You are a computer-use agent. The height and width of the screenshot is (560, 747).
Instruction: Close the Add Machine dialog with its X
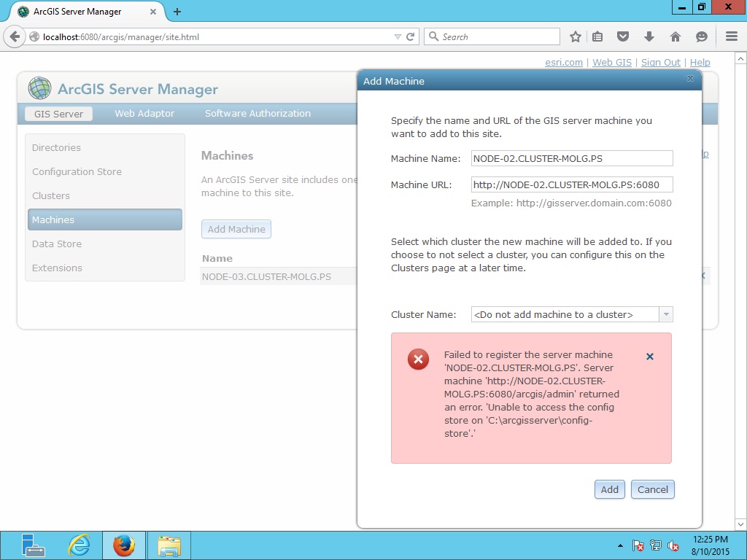[x=690, y=79]
